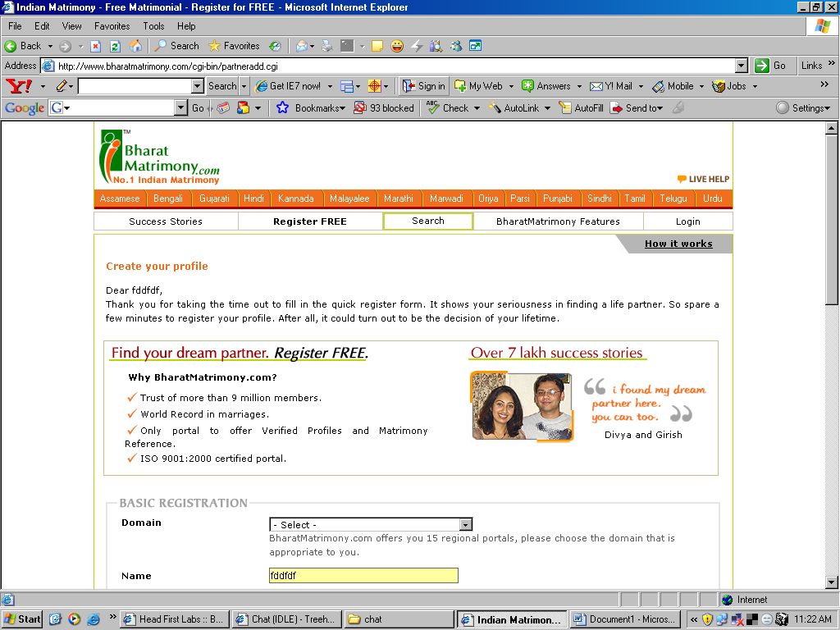This screenshot has width=840, height=630.
Task: Open the Malayalee regional portal link
Action: [349, 199]
